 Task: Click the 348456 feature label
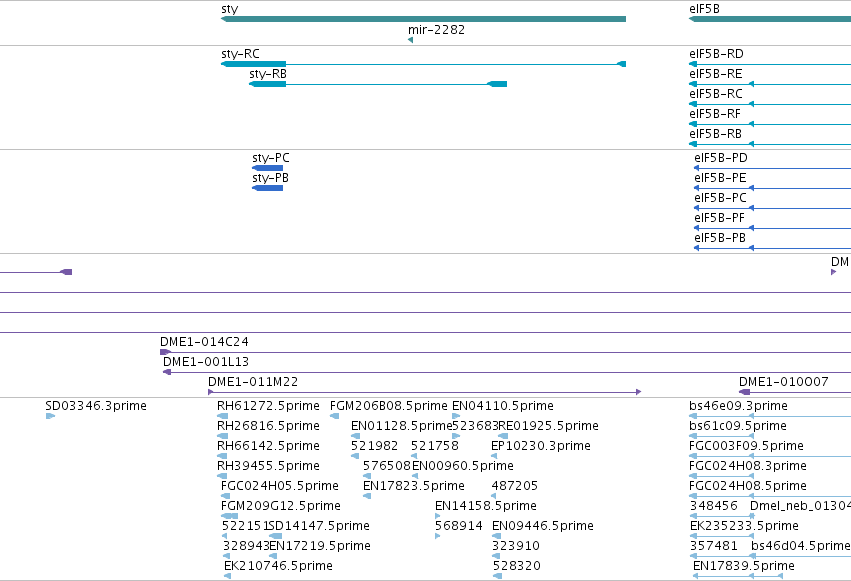click(x=714, y=506)
